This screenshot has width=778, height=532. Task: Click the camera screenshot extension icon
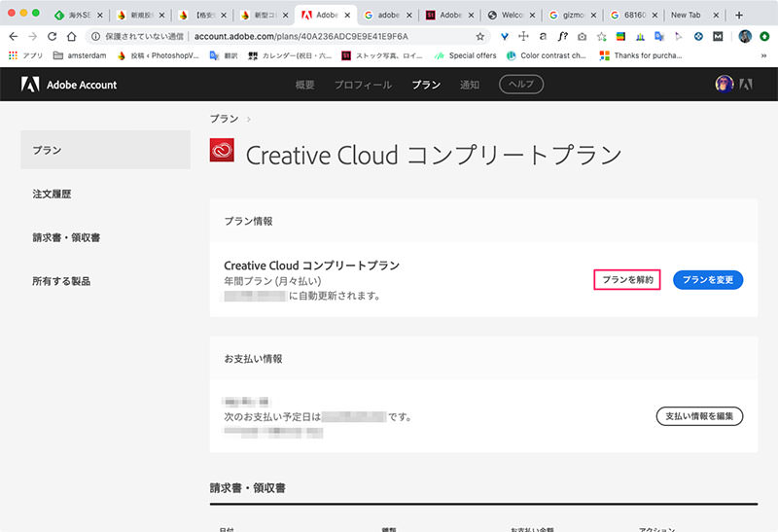582,36
